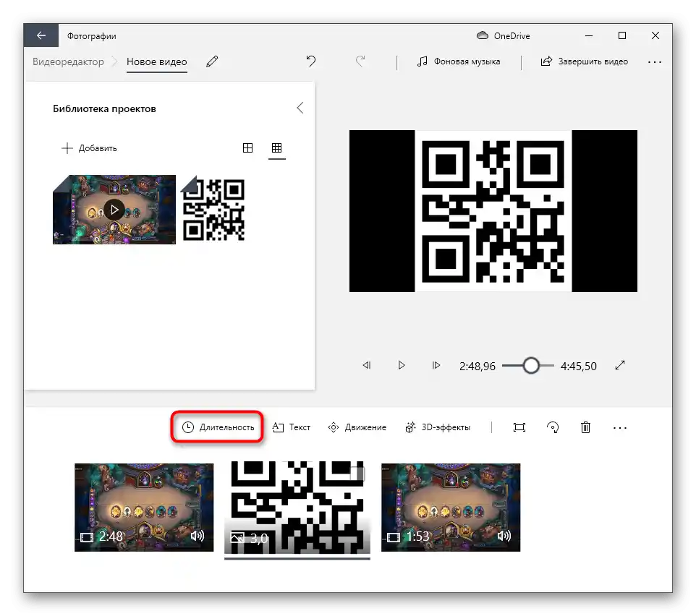The height and width of the screenshot is (616, 696).
Task: Open the OneDrive status
Action: 504,36
